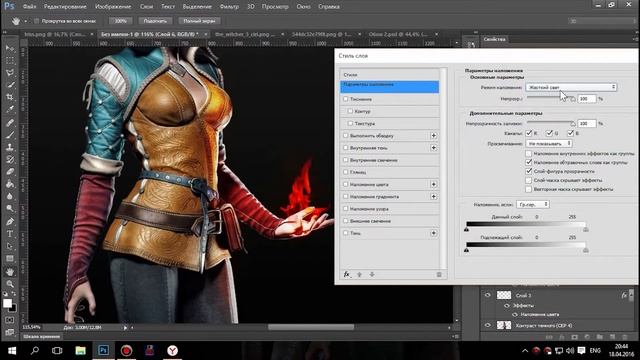Collapse effects via fx arrow on Слой 3
The image size is (640, 360).
coord(631,294)
